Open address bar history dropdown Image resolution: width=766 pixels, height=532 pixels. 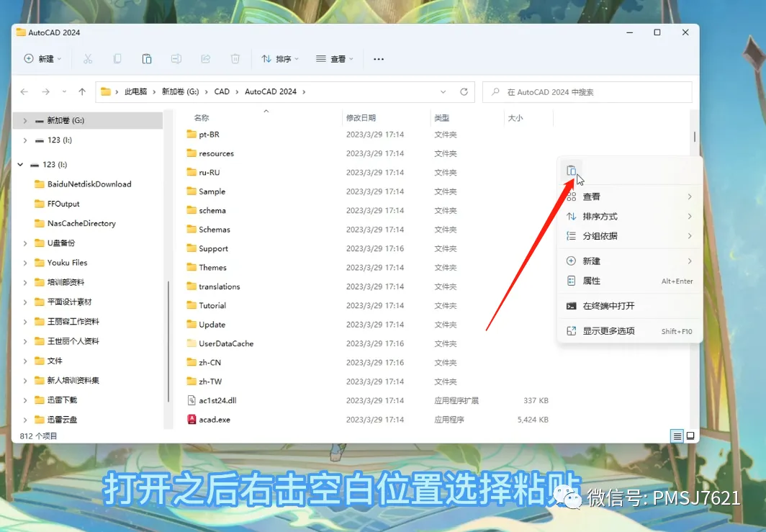[x=443, y=92]
